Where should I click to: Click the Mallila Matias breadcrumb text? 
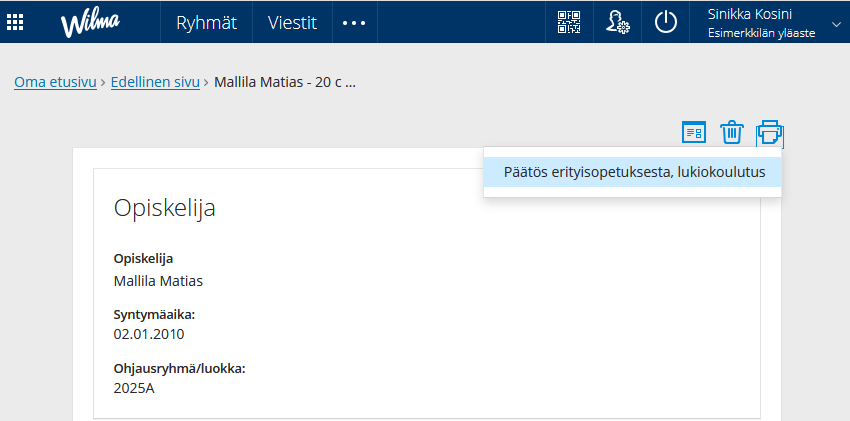285,82
